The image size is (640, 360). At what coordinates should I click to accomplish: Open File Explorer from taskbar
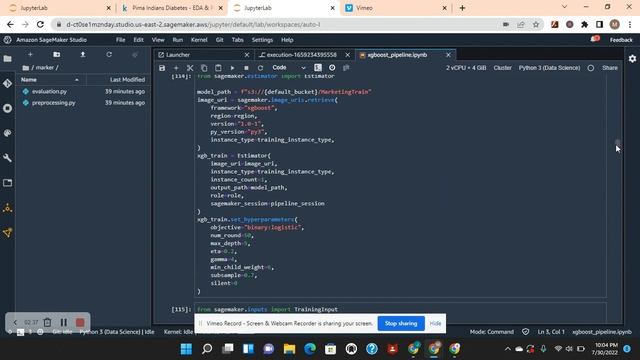[289, 349]
